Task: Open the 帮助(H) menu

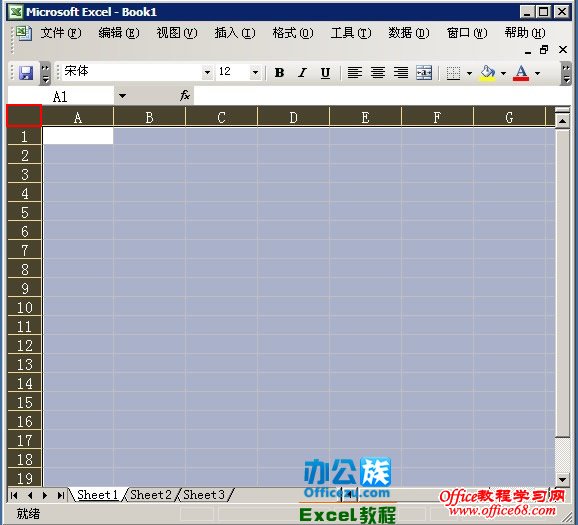Action: coord(525,33)
